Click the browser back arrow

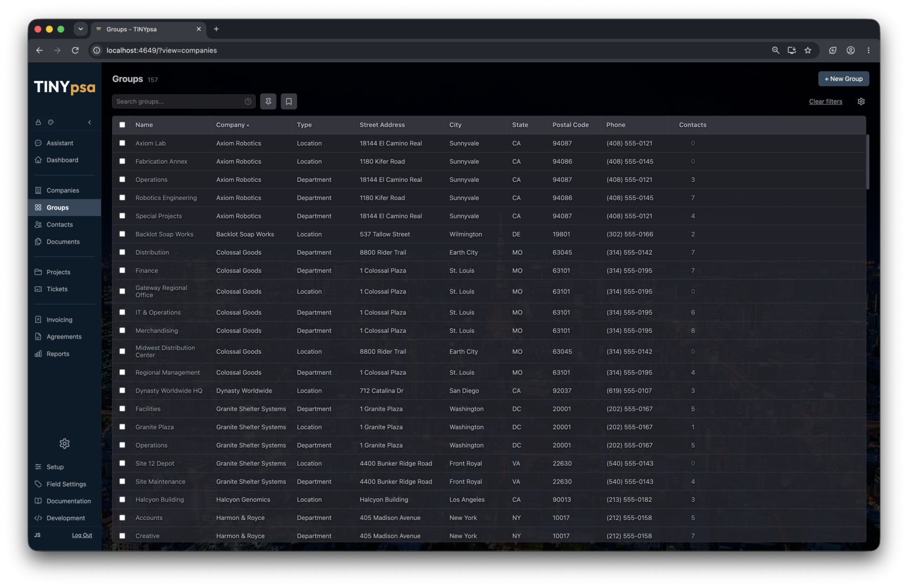tap(39, 50)
